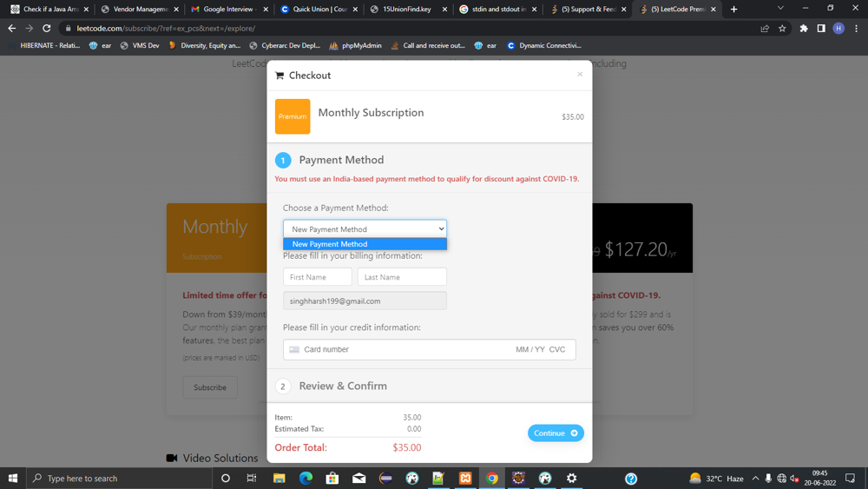Click the Continue button
Screen dimensions: 868x489
[x=556, y=433]
